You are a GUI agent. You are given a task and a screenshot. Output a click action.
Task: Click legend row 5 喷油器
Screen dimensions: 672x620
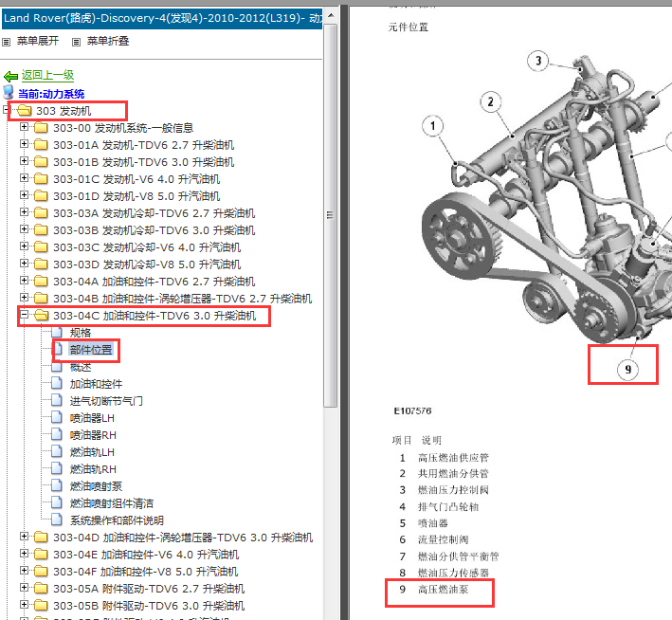(x=423, y=523)
